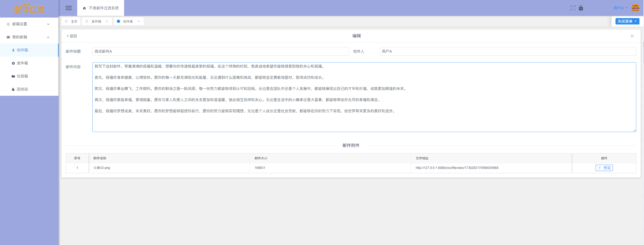Click the JAVA user avatar

[635, 8]
